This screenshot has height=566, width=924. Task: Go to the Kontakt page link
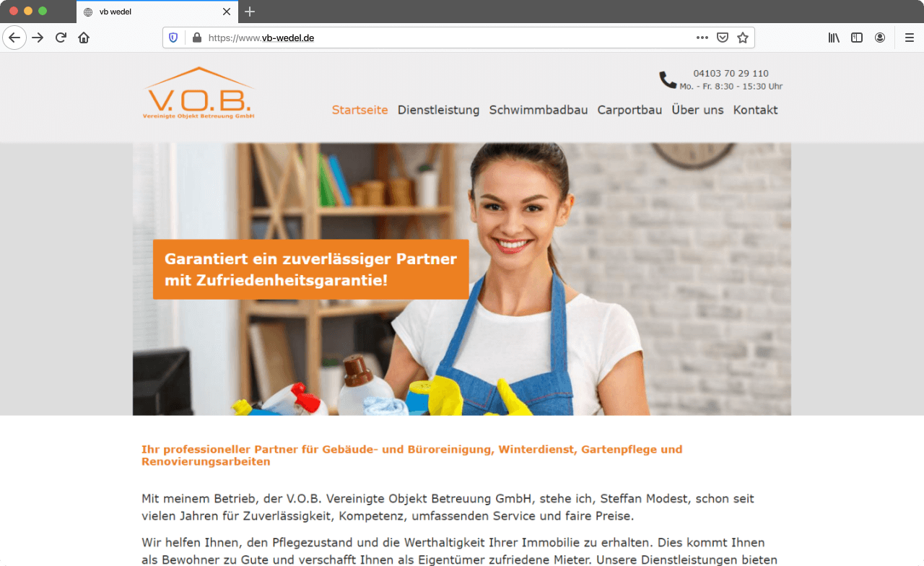(x=756, y=110)
